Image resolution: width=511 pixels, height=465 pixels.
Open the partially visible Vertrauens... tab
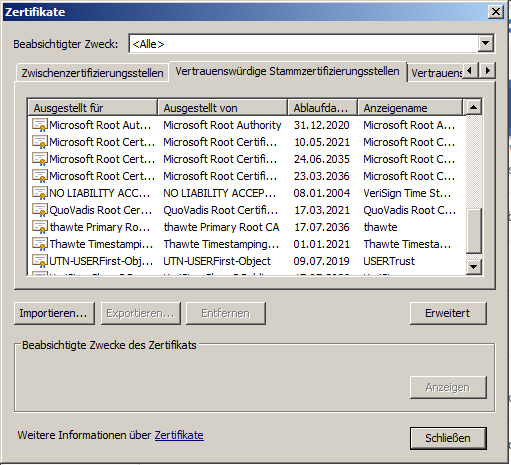[x=436, y=73]
